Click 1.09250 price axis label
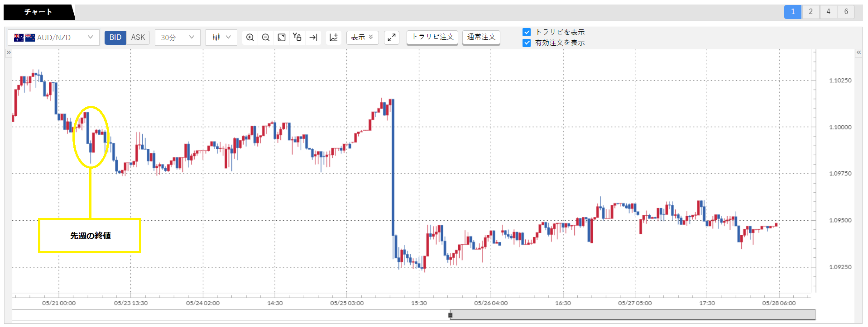Screen dimensions: 868x327 (840, 267)
